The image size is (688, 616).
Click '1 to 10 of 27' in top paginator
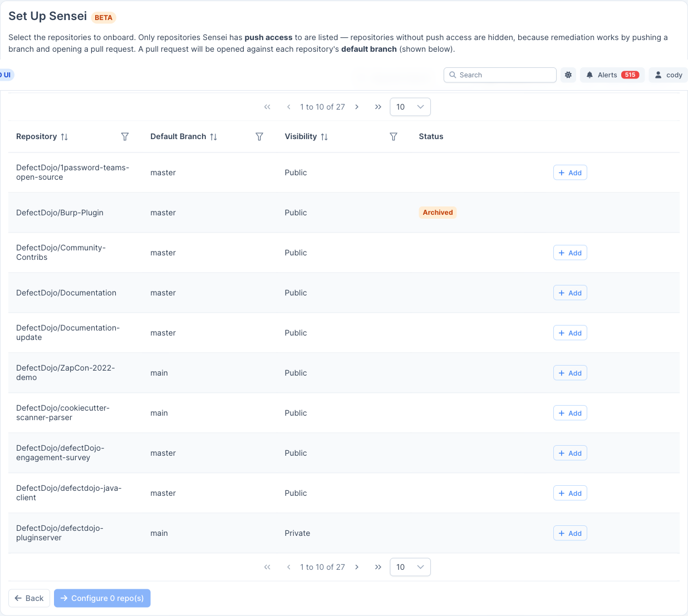coord(323,107)
